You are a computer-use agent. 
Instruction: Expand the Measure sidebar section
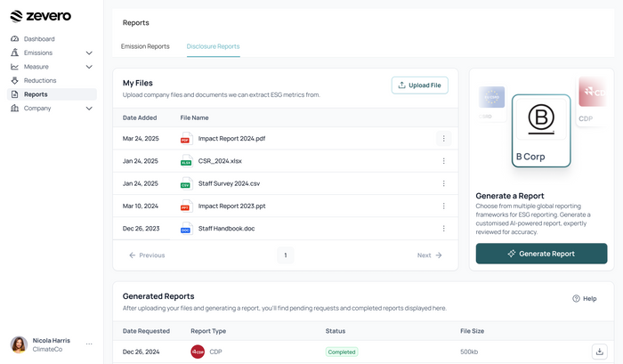89,67
